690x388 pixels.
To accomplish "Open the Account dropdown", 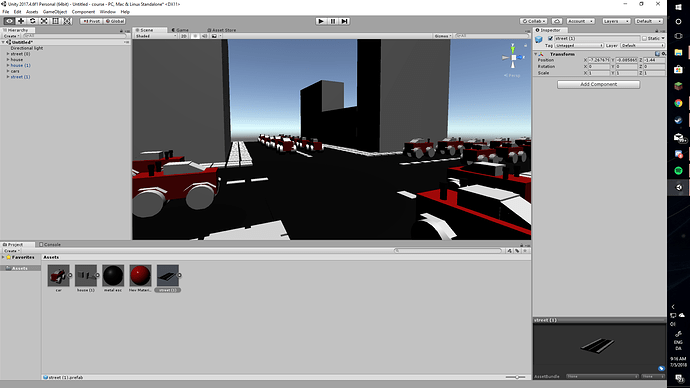I will coord(580,21).
